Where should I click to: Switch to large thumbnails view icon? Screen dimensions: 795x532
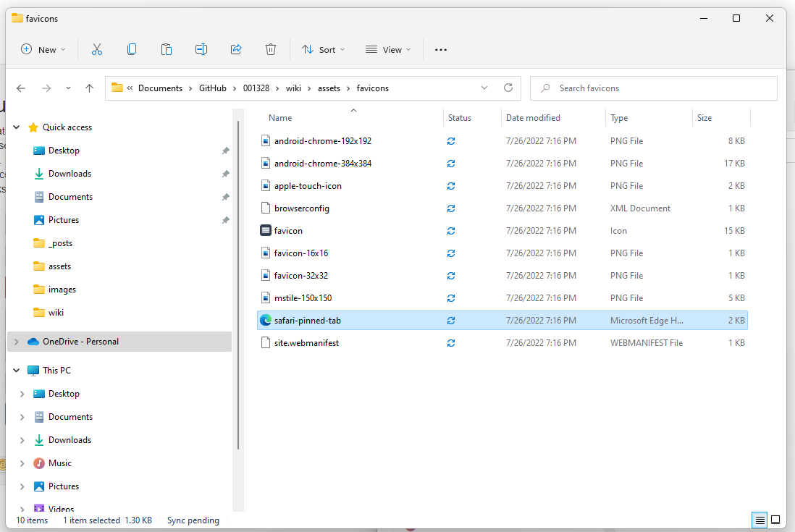pyautogui.click(x=775, y=520)
